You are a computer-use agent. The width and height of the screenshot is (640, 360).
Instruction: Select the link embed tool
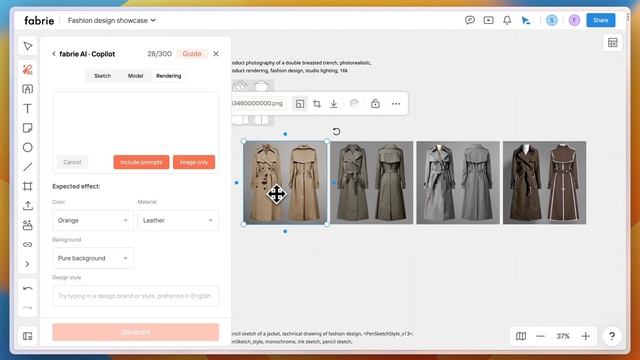tap(28, 244)
